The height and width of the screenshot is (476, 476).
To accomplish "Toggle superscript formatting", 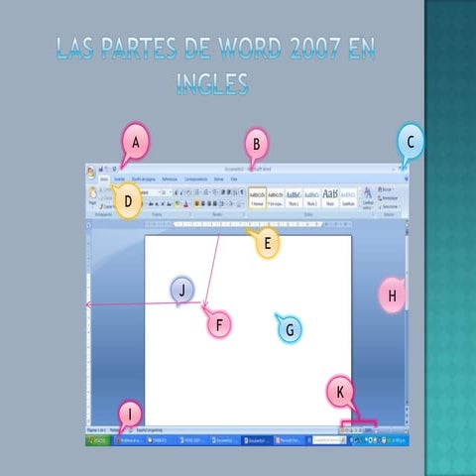I will (x=163, y=204).
